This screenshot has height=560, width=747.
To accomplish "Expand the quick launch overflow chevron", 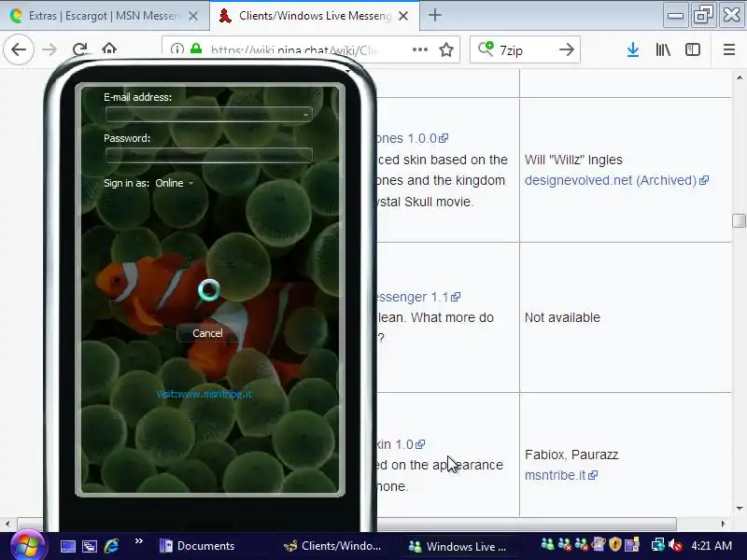I will [138, 541].
